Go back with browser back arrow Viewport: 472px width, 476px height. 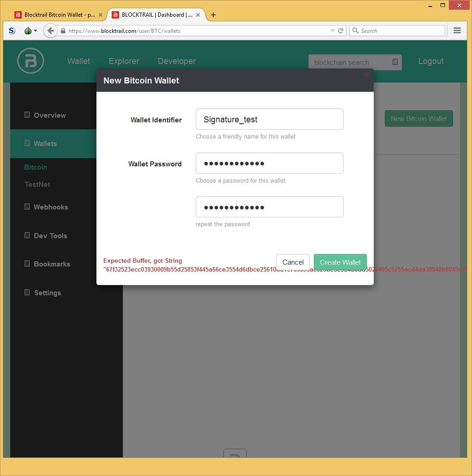[x=51, y=31]
